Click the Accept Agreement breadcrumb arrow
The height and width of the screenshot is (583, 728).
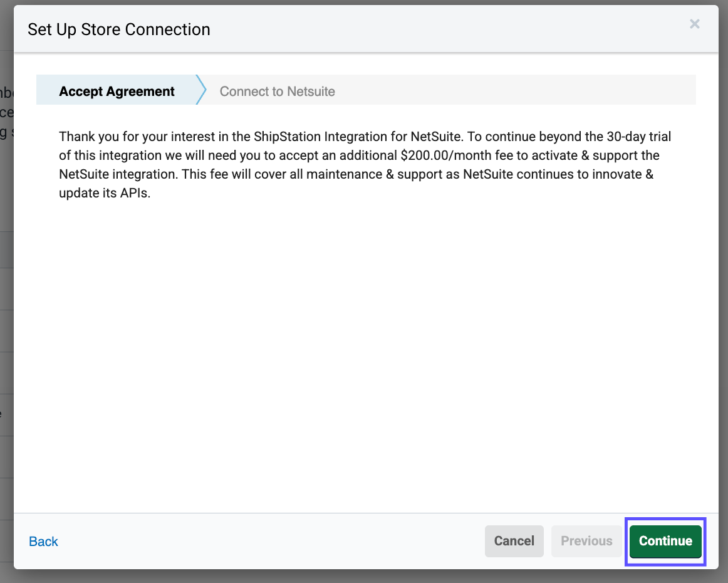[x=199, y=90]
